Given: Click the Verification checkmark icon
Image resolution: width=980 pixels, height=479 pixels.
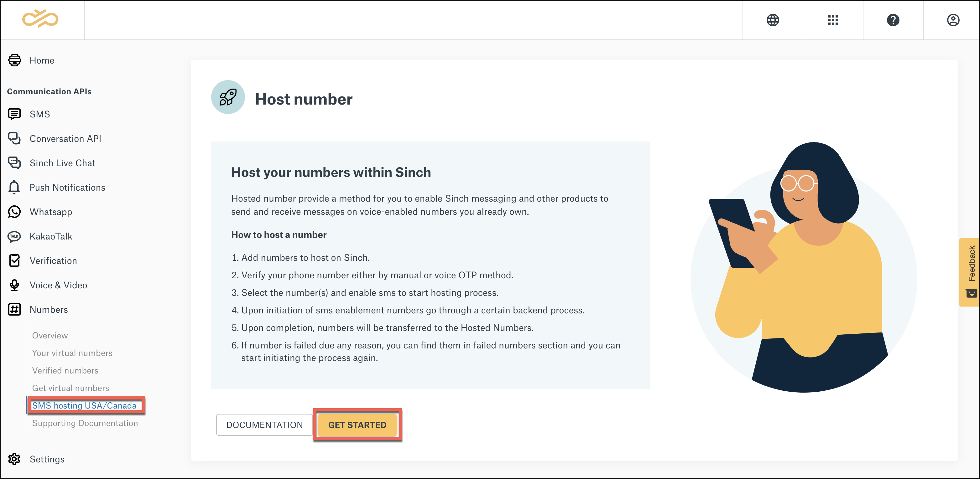Looking at the screenshot, I should coord(14,260).
